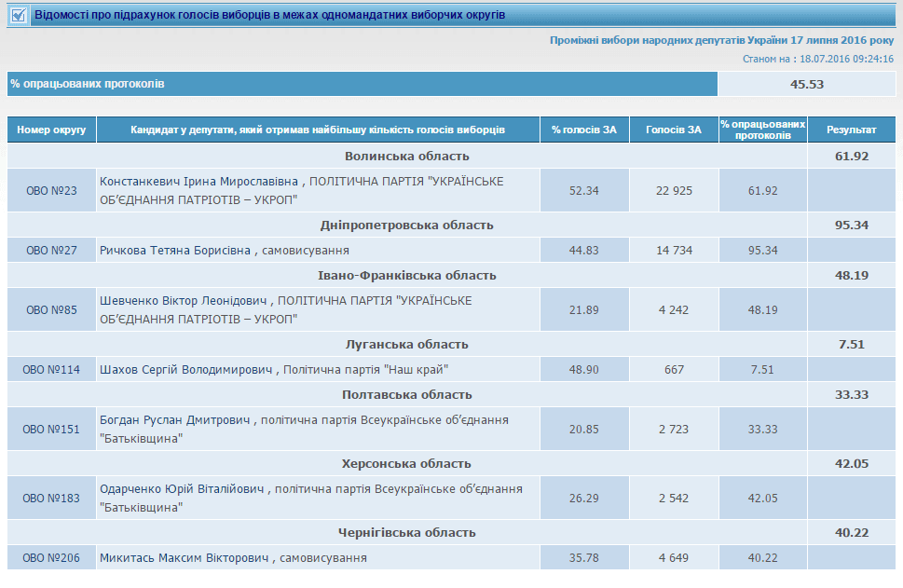This screenshot has height=588, width=903.
Task: Click the checkmark icon beside the page title
Action: pos(18,16)
